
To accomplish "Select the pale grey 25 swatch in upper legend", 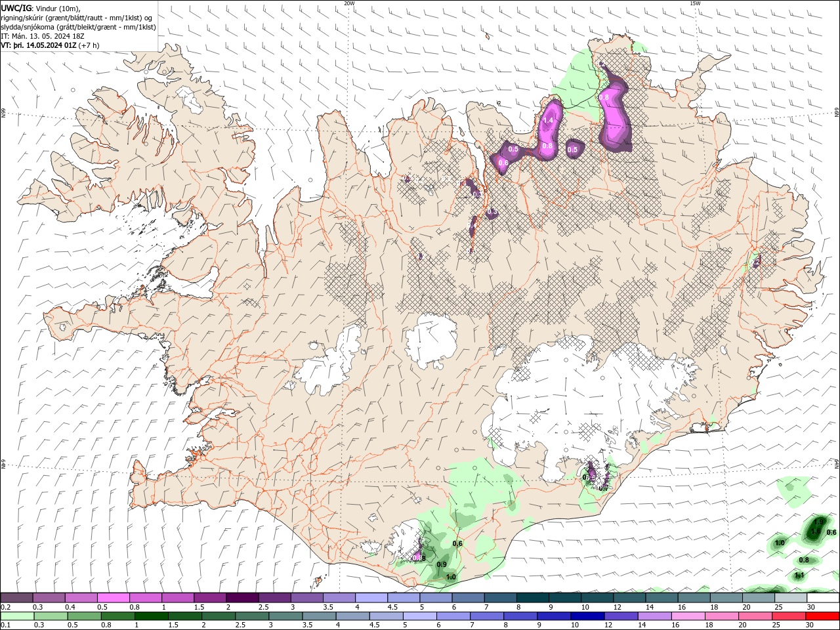I will [x=791, y=597].
